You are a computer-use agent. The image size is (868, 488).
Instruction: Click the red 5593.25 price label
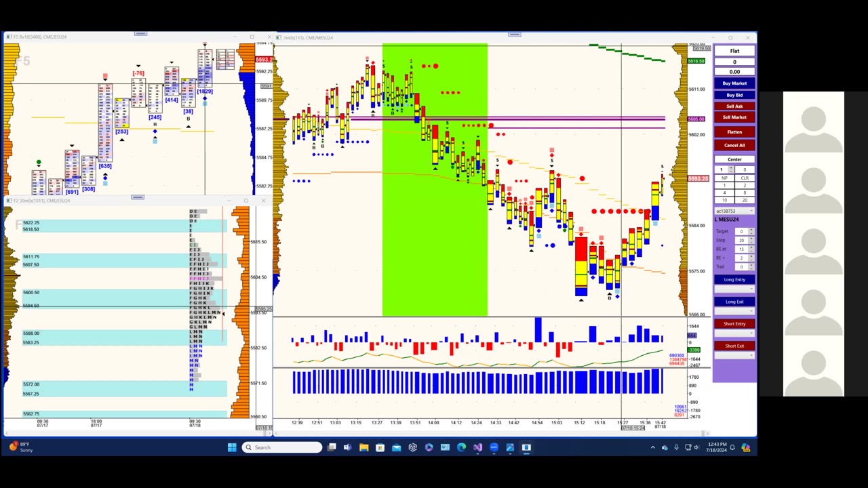(x=698, y=178)
